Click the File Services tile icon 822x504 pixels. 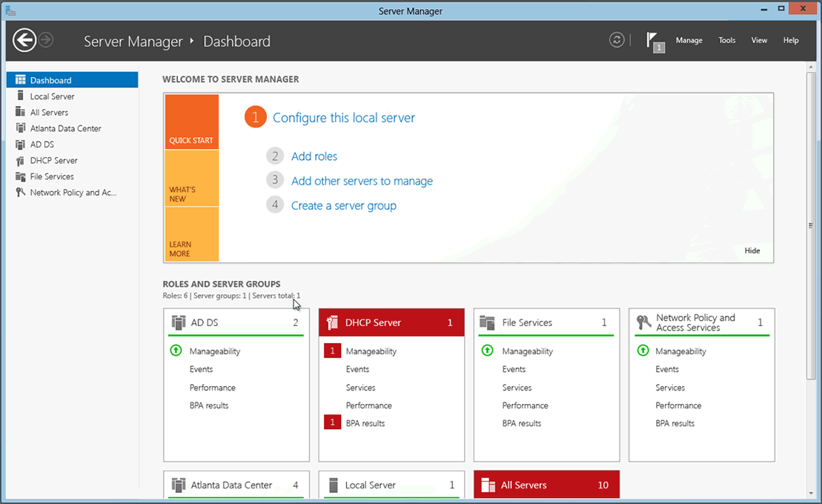pos(487,322)
